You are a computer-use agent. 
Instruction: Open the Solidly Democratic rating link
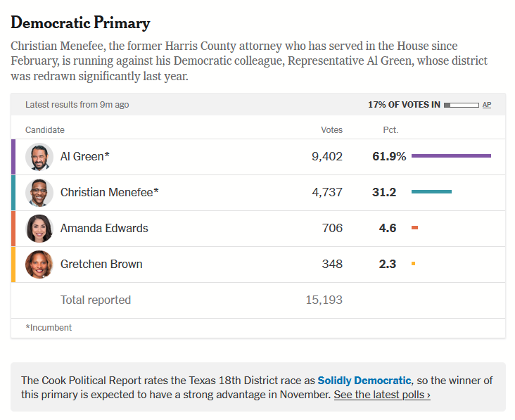point(364,381)
